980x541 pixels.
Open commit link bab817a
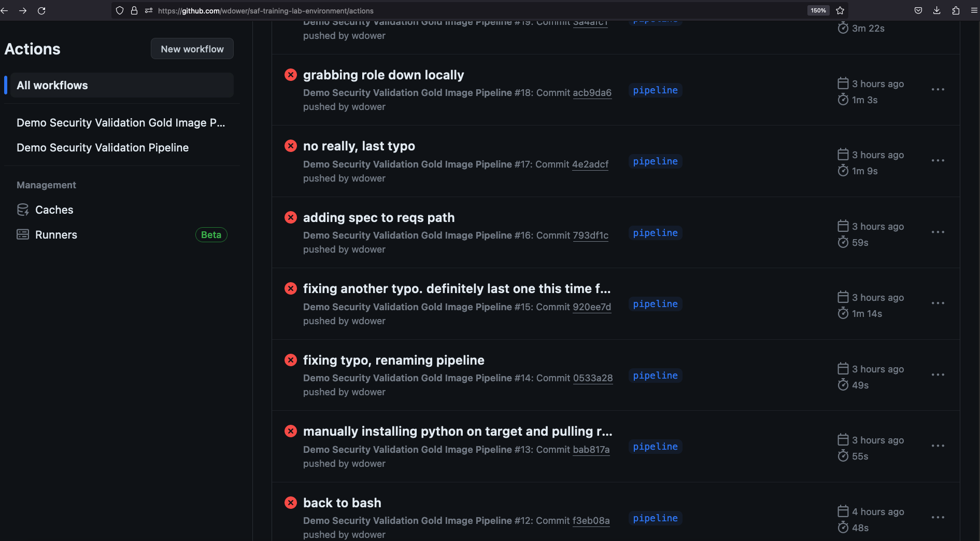tap(591, 449)
